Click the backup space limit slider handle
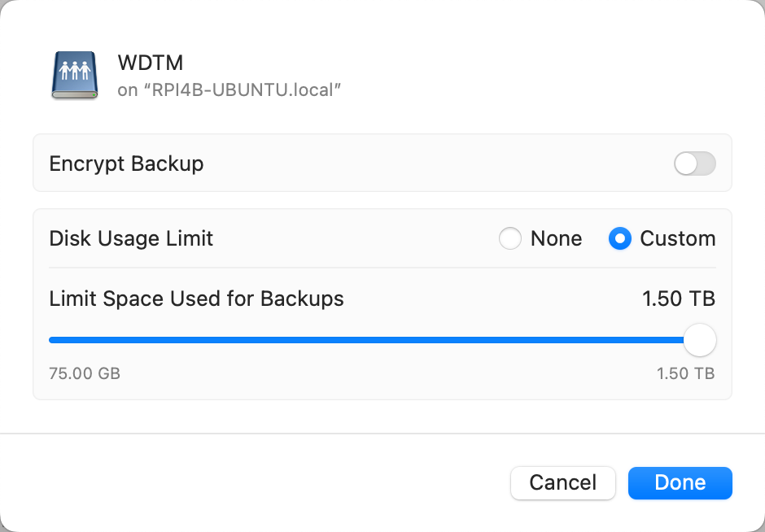Viewport: 765px width, 532px height. pos(699,339)
